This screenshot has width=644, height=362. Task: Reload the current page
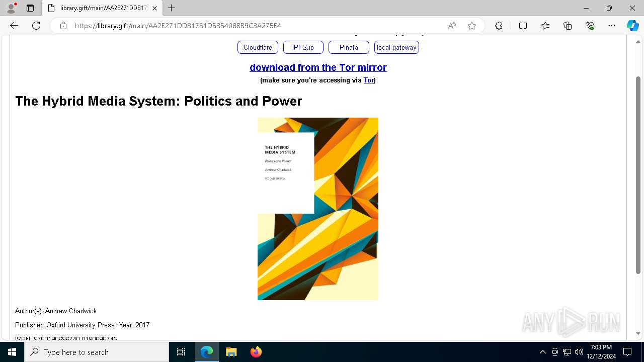pyautogui.click(x=36, y=26)
